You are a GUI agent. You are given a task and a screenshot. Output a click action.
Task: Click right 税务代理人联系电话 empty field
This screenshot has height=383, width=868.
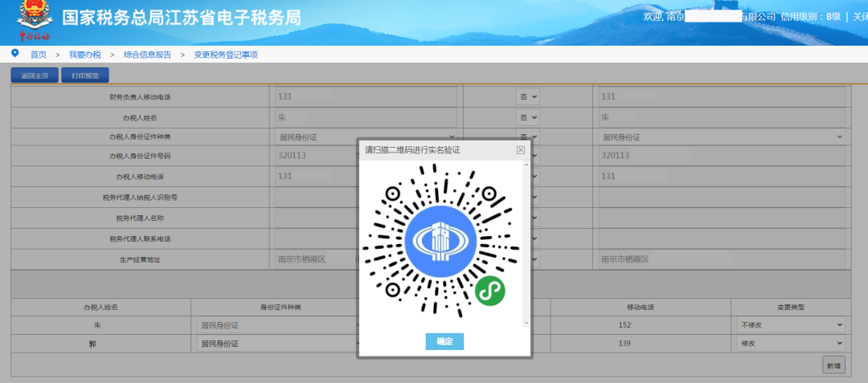pyautogui.click(x=722, y=238)
